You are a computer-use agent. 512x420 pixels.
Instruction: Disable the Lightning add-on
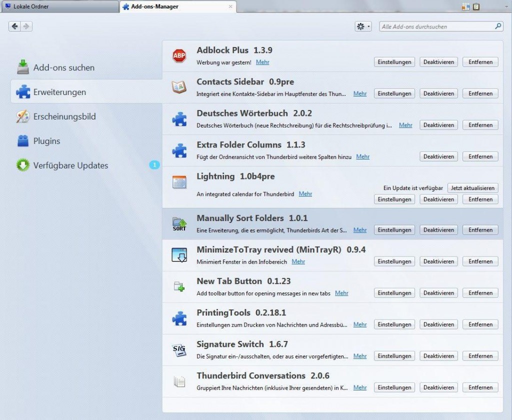coord(438,199)
